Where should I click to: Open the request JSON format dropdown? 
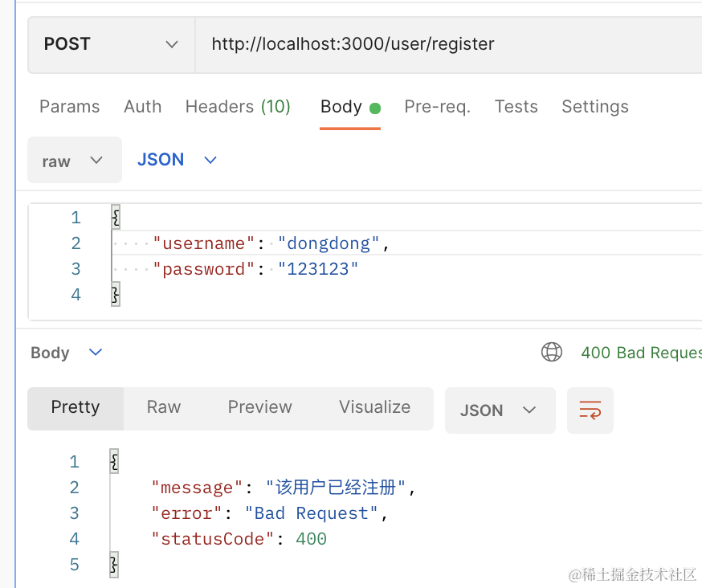177,160
